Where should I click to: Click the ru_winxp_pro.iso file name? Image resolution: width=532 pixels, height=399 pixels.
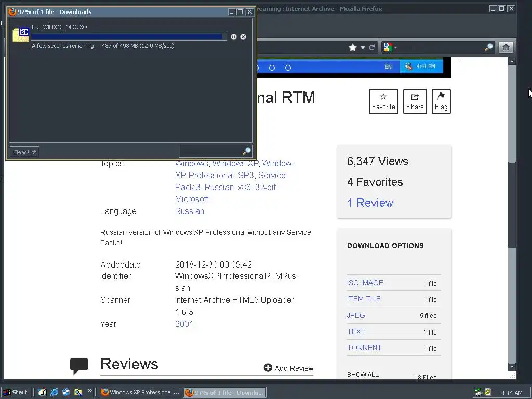[x=59, y=26]
